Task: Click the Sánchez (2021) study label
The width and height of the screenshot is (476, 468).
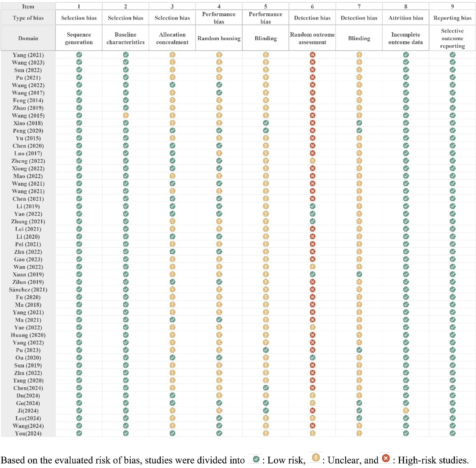Action: point(28,290)
